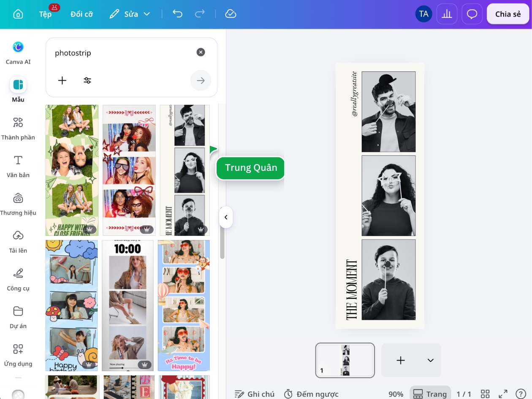Screen dimensions: 532x399
Task: Choose the Happy With Close Friends template
Action: tap(72, 170)
